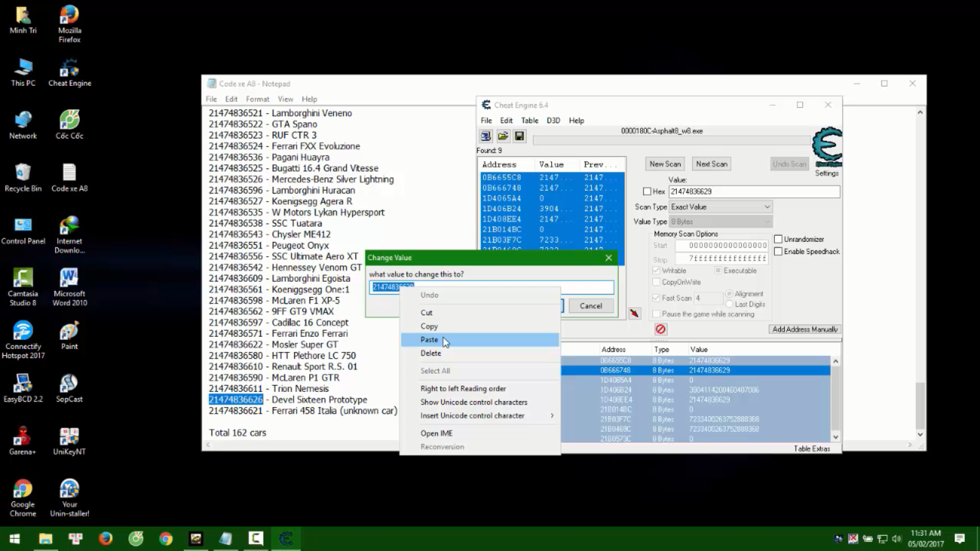This screenshot has height=551, width=980.
Task: Open UniKeyNT desktop icon
Action: tap(69, 441)
